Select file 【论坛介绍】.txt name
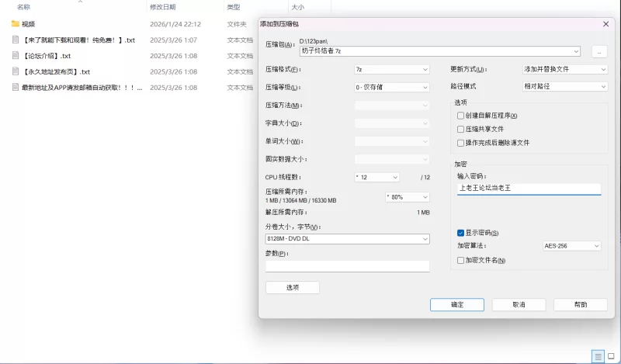The width and height of the screenshot is (621, 364). point(47,56)
